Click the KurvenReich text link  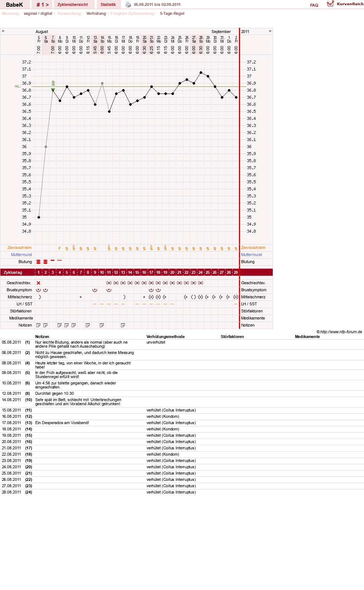point(350,4)
